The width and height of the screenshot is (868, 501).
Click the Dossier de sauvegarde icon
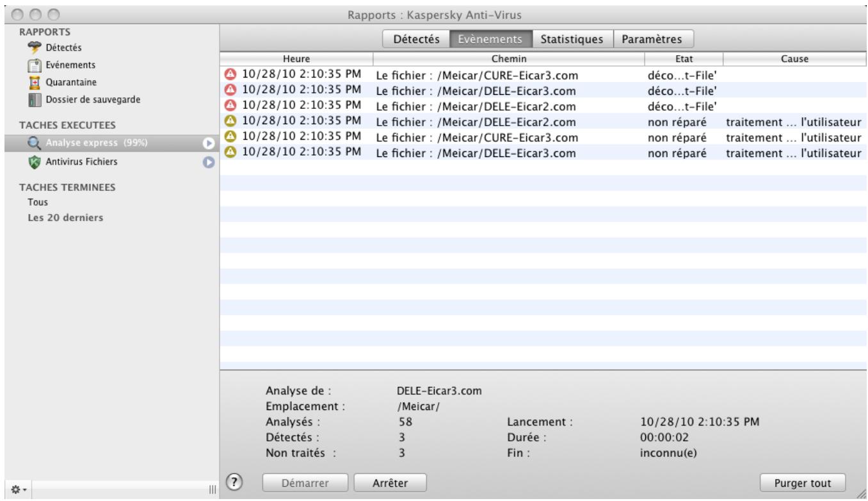(35, 100)
